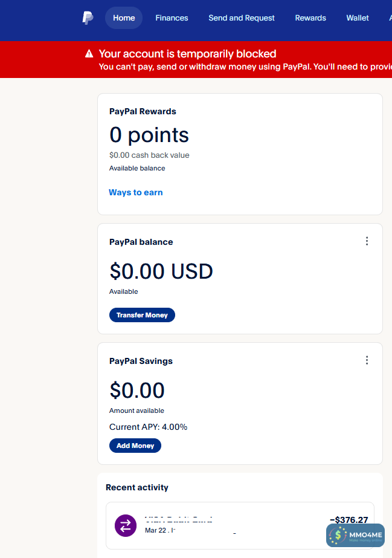Viewport: 392px width, 558px height.
Task: Follow the Ways to earn link
Action: click(x=136, y=192)
